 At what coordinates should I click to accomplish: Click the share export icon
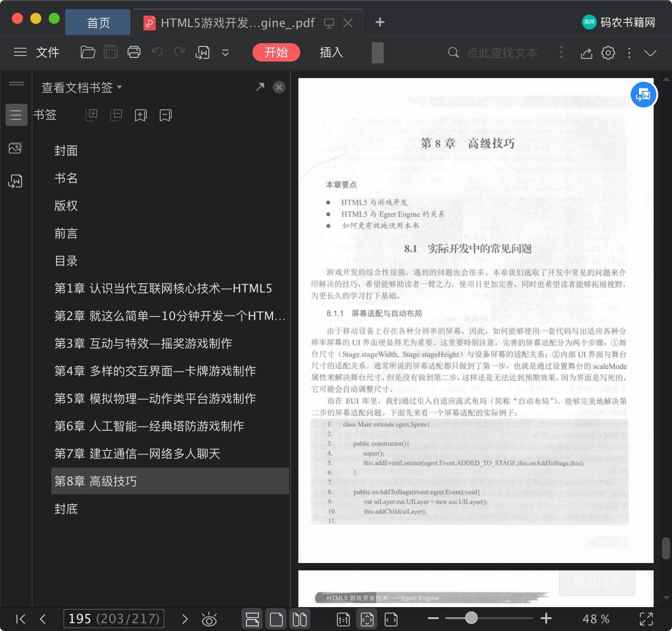(587, 53)
